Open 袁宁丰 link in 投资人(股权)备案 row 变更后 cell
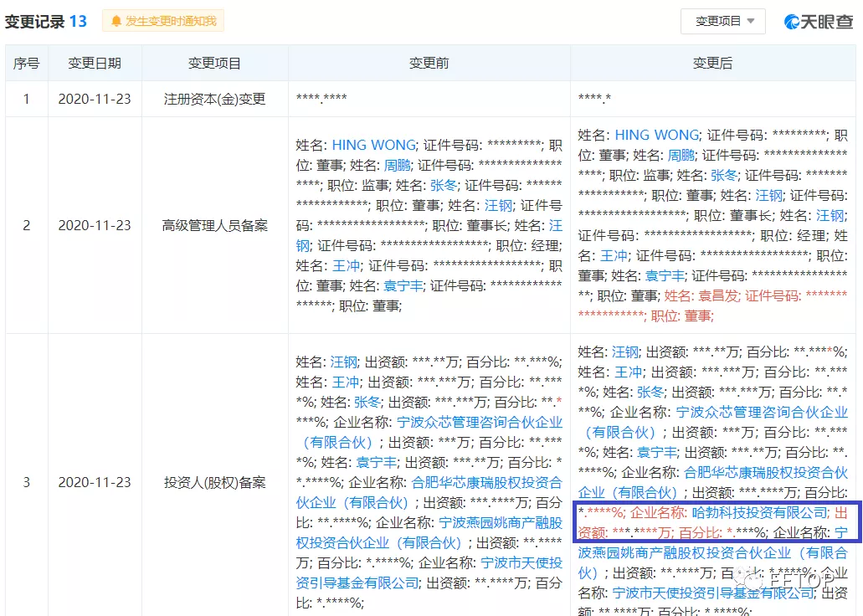Image resolution: width=863 pixels, height=616 pixels. point(657,453)
